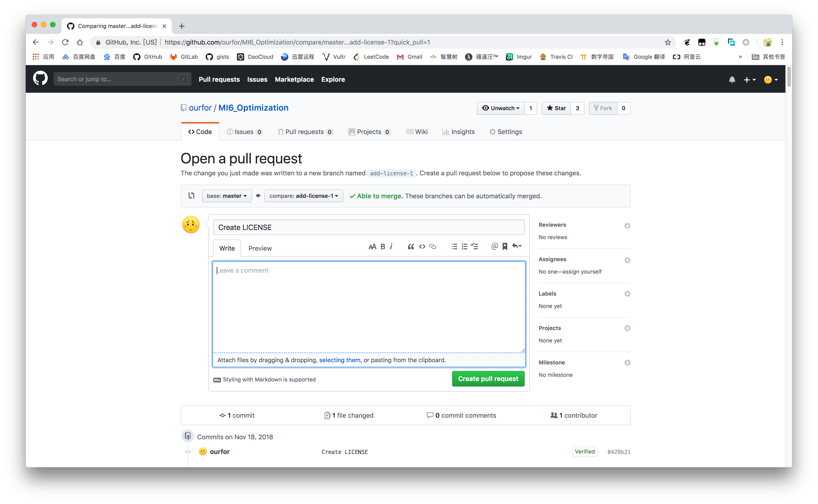818x504 pixels.
Task: Select the Write tab
Action: pyautogui.click(x=227, y=248)
